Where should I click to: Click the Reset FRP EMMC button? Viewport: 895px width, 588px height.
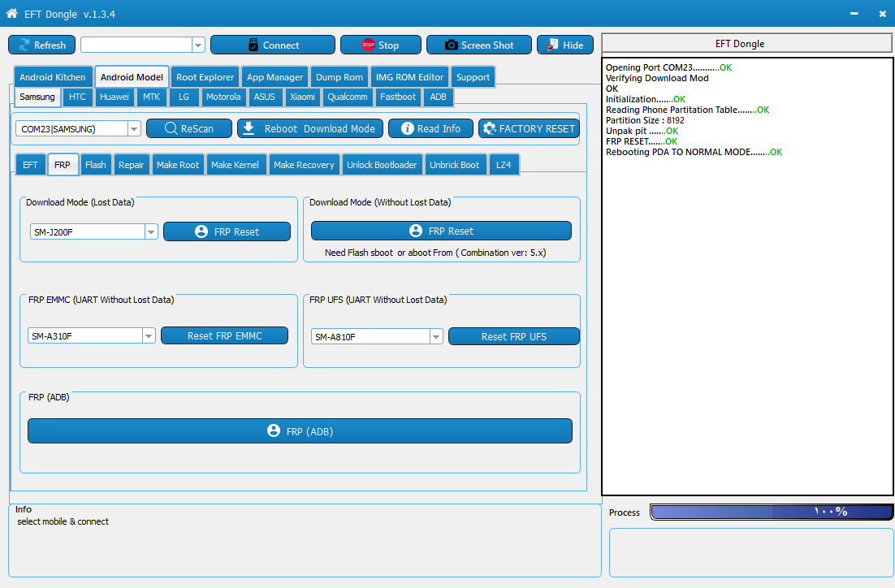(224, 335)
